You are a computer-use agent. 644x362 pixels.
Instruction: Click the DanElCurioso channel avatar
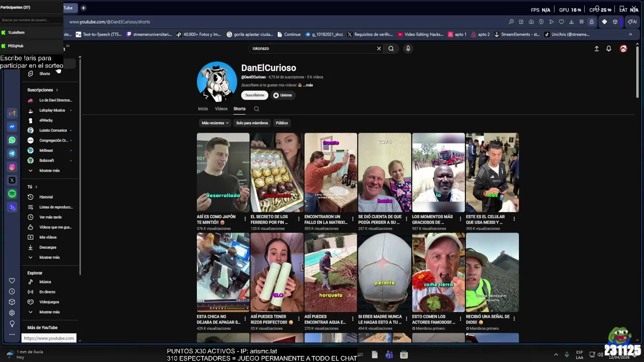tap(217, 81)
